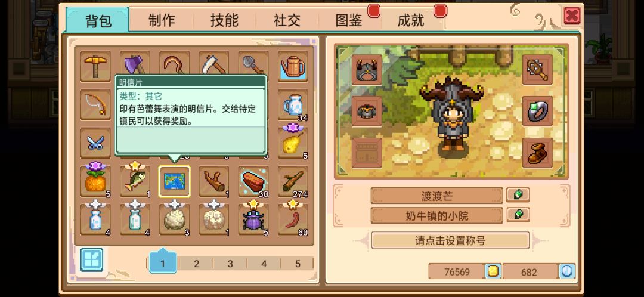
Task: Click the sort inventory grid button
Action: [92, 259]
